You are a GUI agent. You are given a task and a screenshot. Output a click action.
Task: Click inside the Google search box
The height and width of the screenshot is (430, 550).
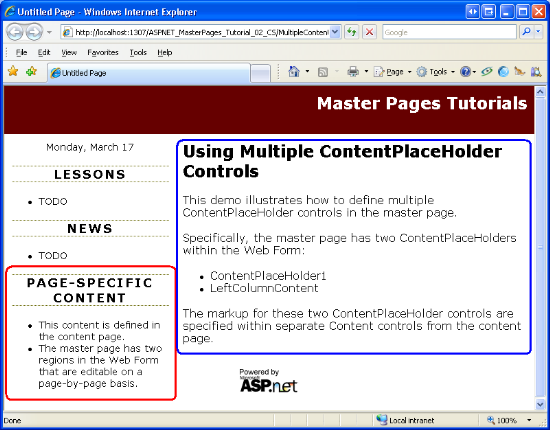pos(449,32)
